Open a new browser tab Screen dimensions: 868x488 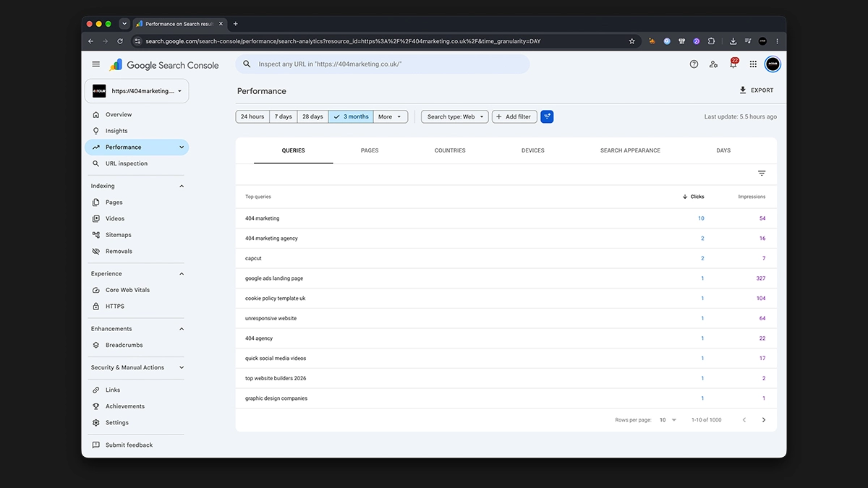click(x=235, y=24)
